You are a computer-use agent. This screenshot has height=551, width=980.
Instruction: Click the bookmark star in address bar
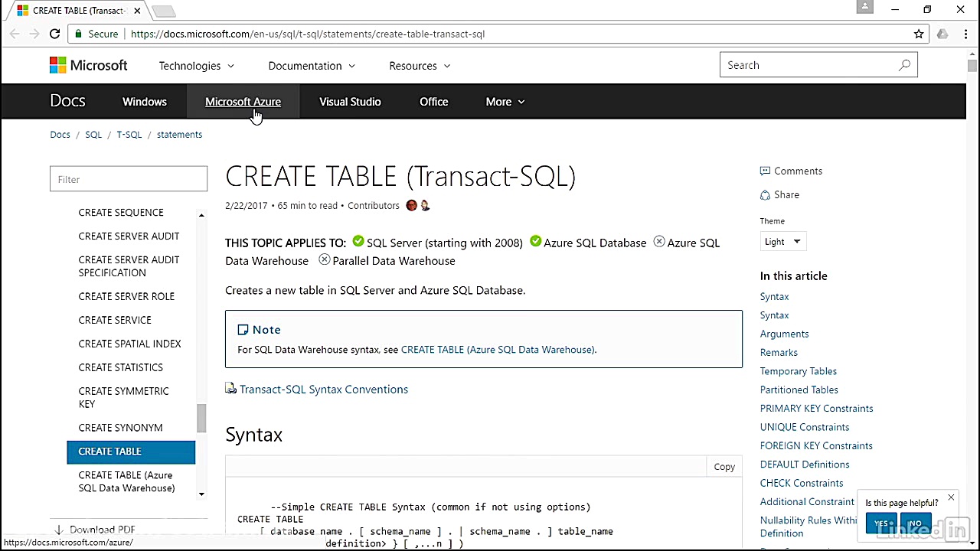click(918, 34)
